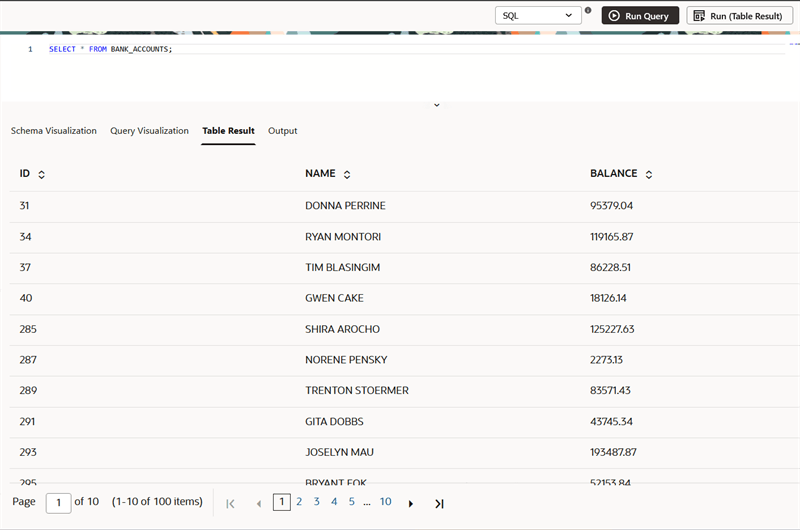This screenshot has height=530, width=800.
Task: Select cell DONNA PERRINE
Action: 345,206
